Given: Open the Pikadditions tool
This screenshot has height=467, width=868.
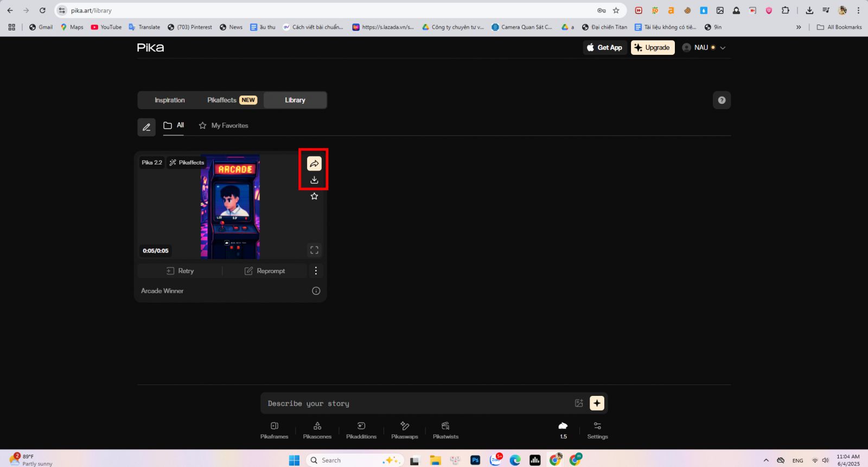Looking at the screenshot, I should (361, 430).
